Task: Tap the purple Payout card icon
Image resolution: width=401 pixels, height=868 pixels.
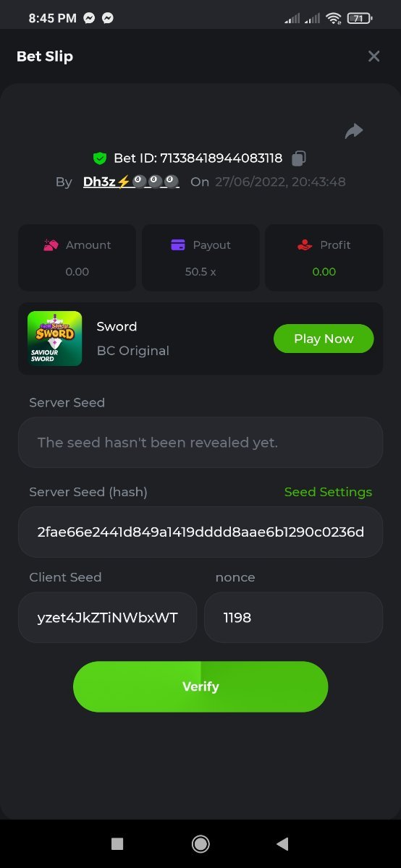Action: tap(178, 245)
